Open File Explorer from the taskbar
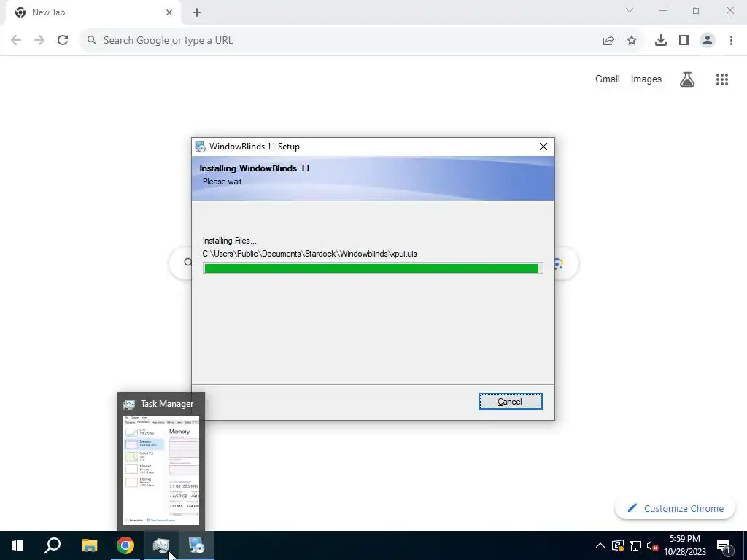The image size is (747, 560). (x=89, y=545)
